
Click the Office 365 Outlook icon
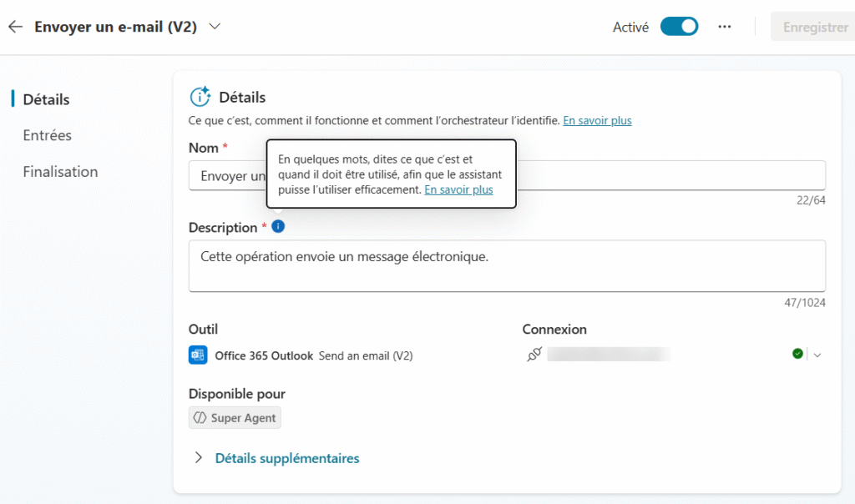click(x=198, y=355)
